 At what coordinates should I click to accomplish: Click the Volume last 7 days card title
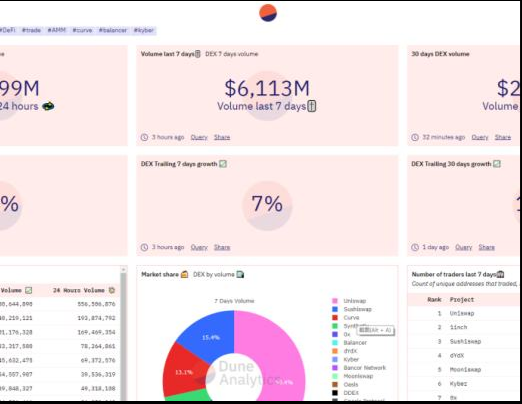[x=170, y=54]
